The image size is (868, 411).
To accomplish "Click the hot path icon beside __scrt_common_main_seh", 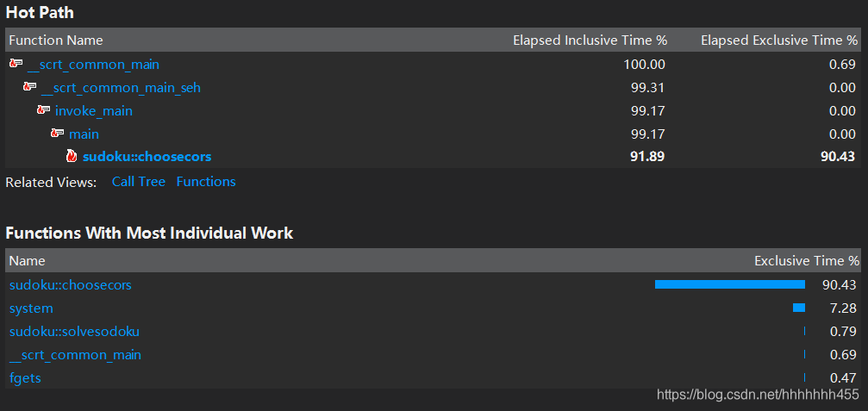I will (x=30, y=87).
